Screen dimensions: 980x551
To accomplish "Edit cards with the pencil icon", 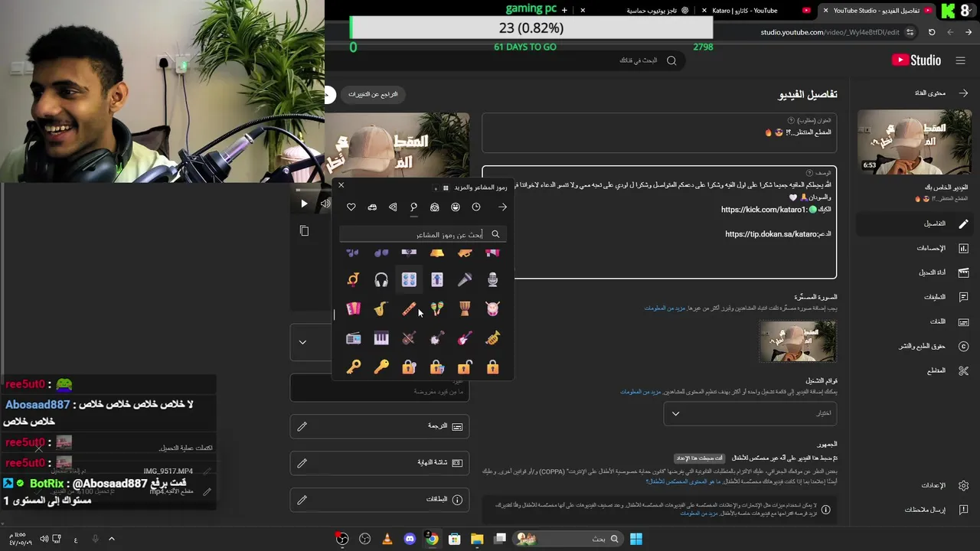I will [x=302, y=500].
